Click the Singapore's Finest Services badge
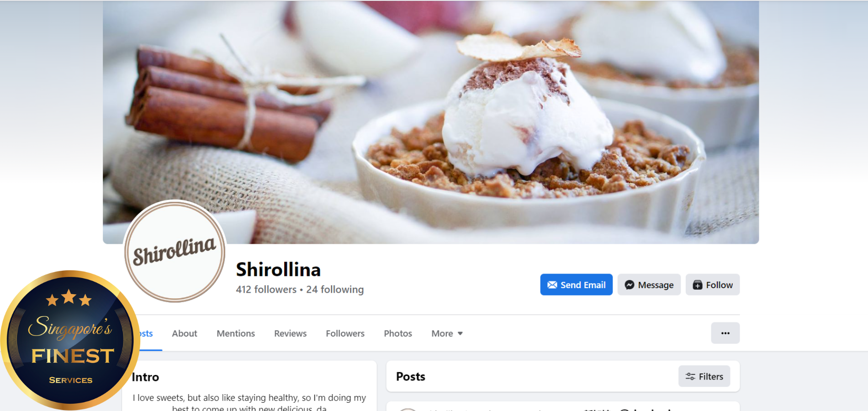Image resolution: width=868 pixels, height=411 pixels. click(70, 340)
